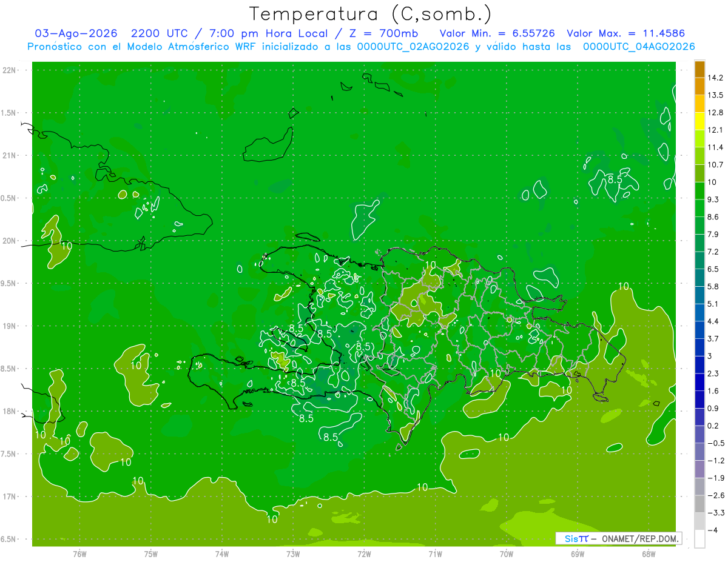This screenshot has height=562, width=728.
Task: Click the dark orange swatch above 14.2
Action: click(699, 69)
